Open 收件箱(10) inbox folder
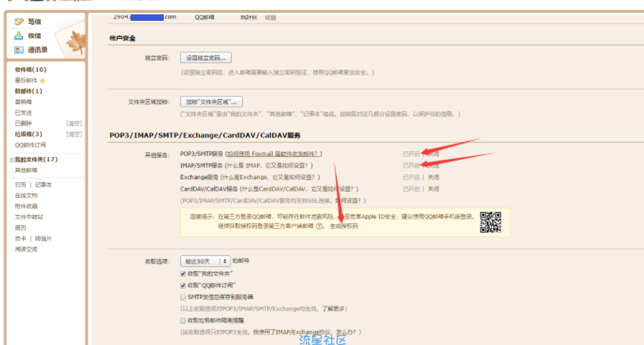The height and width of the screenshot is (345, 644). tap(30, 70)
